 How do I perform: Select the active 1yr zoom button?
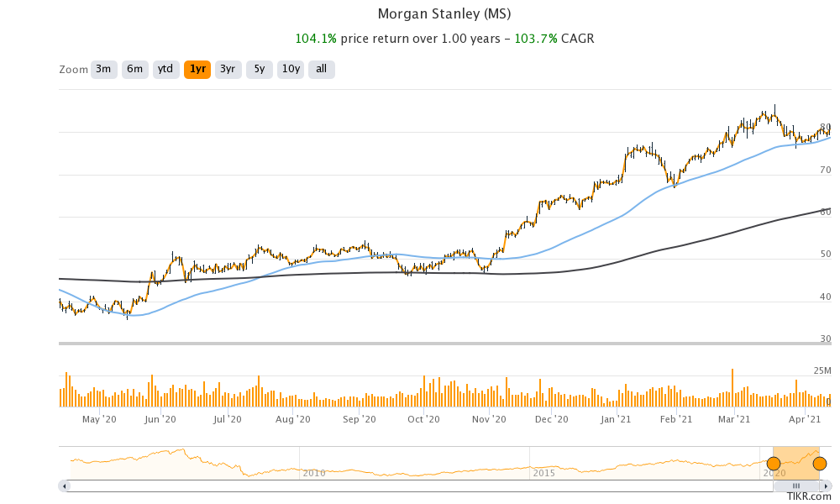[197, 69]
